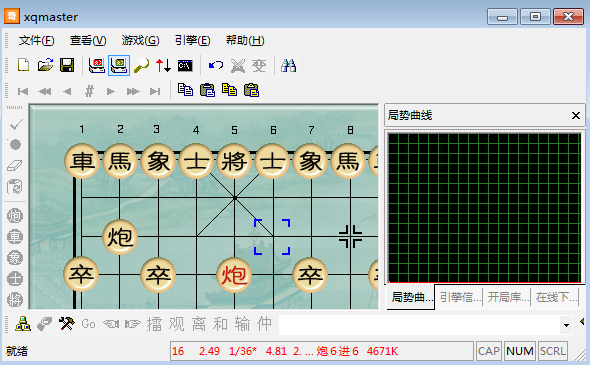Image resolution: width=590 pixels, height=365 pixels.
Task: Flip the board with up-down arrows
Action: (163, 65)
